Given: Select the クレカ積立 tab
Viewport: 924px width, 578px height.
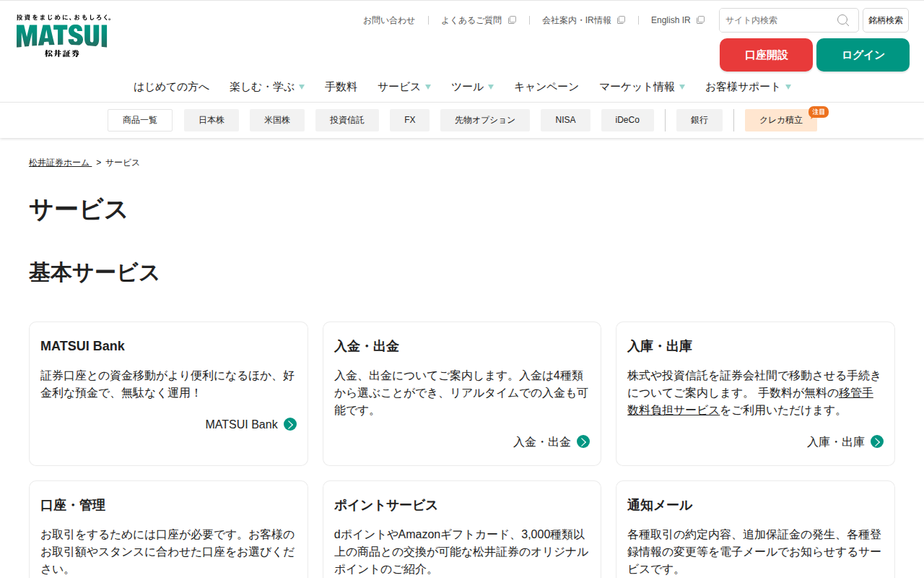Looking at the screenshot, I should pyautogui.click(x=781, y=120).
